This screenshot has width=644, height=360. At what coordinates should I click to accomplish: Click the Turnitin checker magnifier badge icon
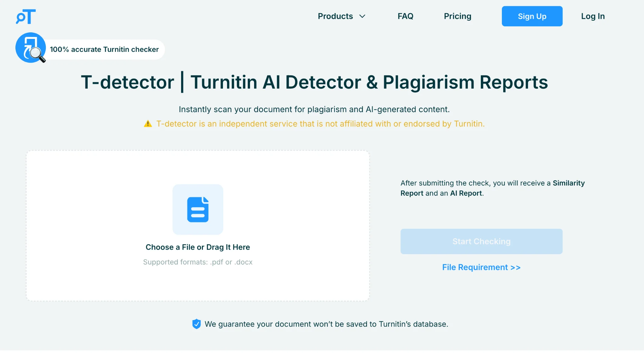pyautogui.click(x=31, y=48)
